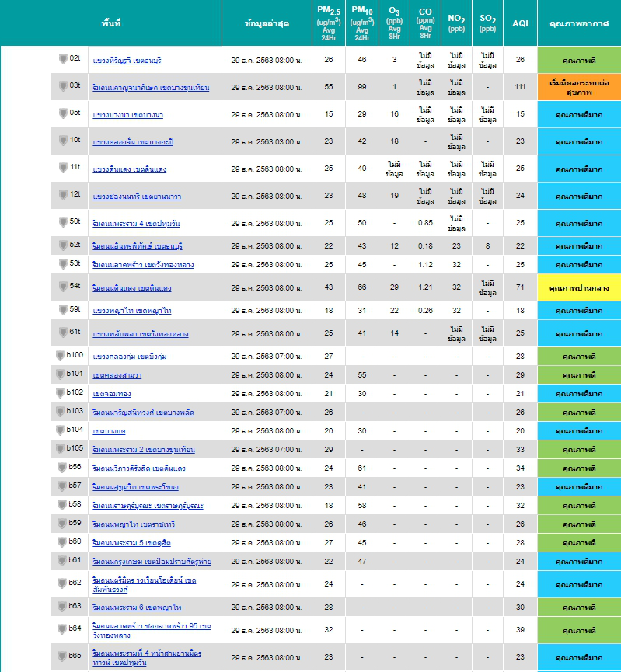
Task: Select the NO2 value 23 in row 52t
Action: tap(456, 246)
